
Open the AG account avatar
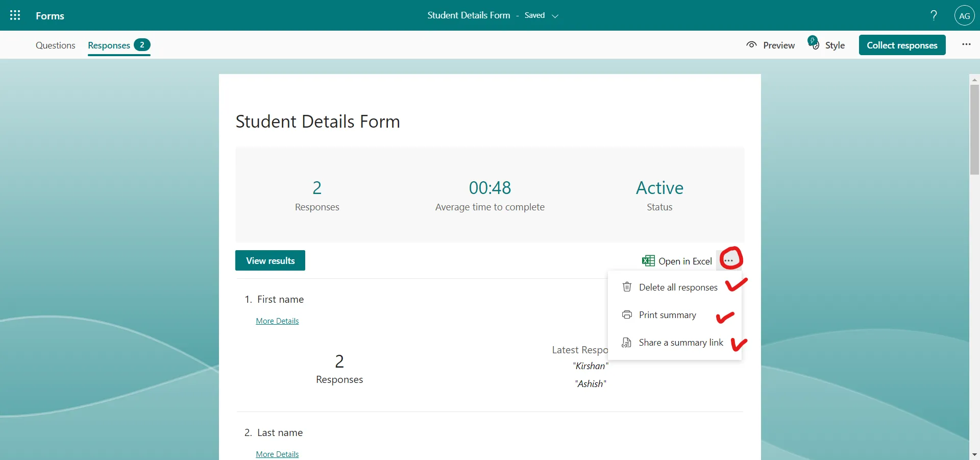coord(964,16)
